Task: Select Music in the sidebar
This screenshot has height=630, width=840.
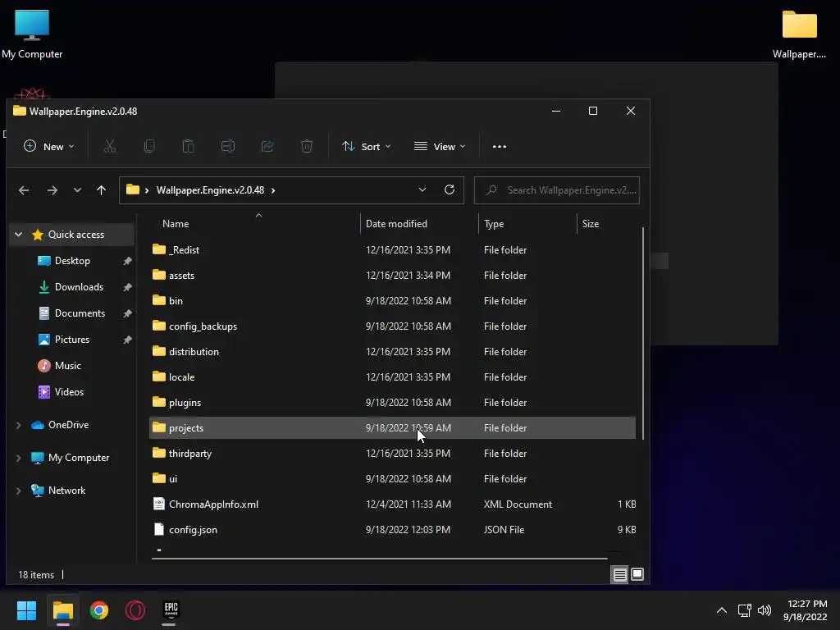Action: coord(67,366)
